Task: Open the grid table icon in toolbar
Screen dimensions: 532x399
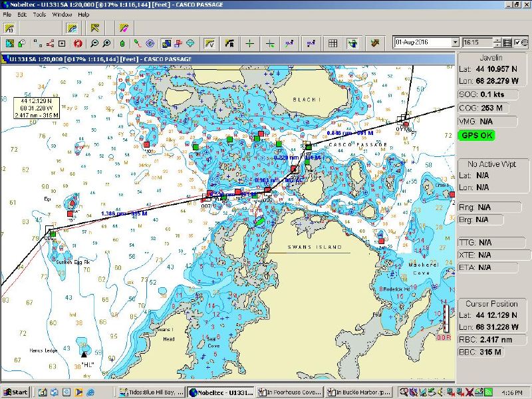Action: pyautogui.click(x=333, y=43)
